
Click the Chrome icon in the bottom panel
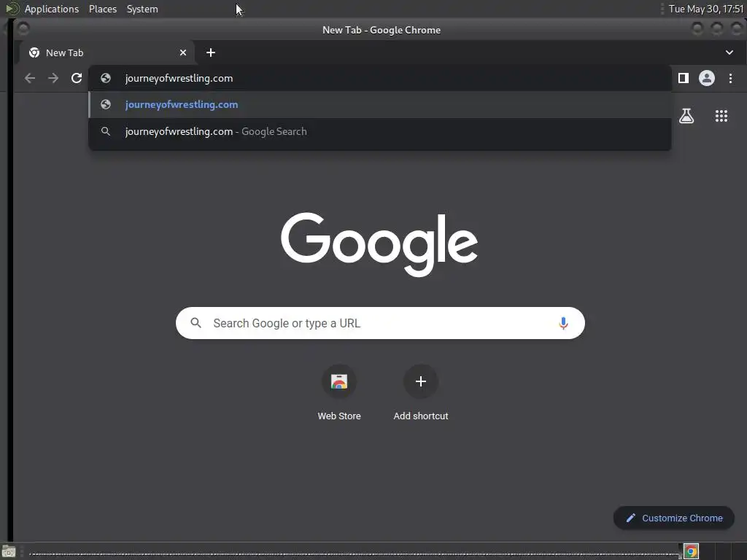coord(691,552)
